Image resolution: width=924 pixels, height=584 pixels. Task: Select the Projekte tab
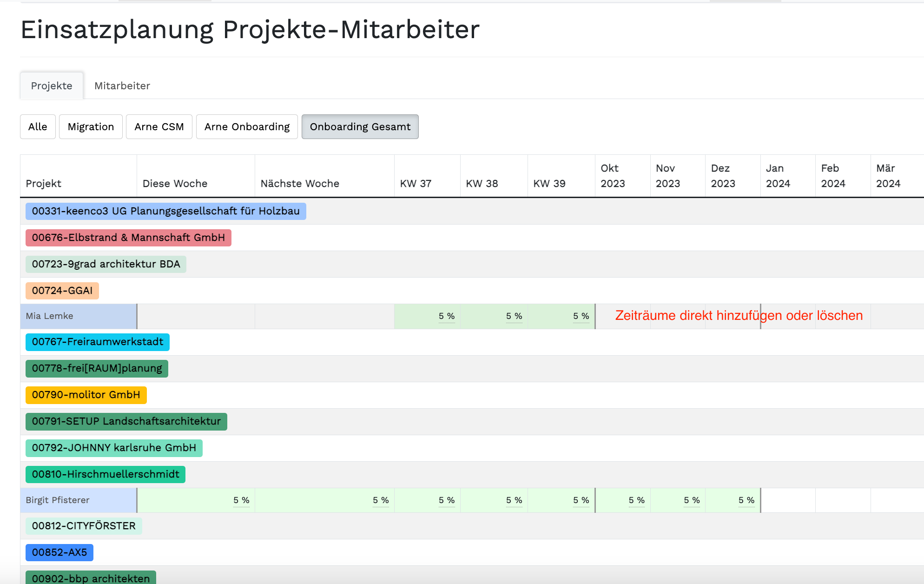[52, 86]
